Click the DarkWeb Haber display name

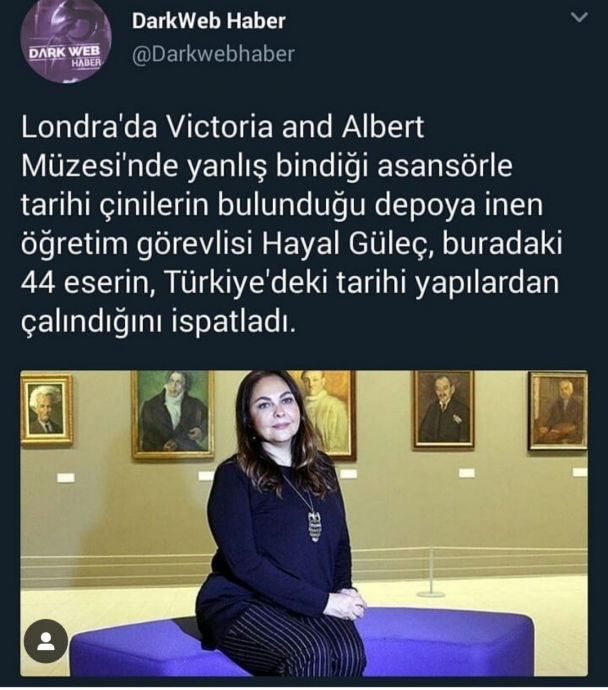tap(209, 21)
